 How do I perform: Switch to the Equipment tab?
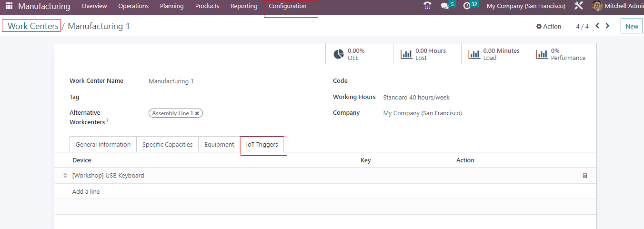(x=219, y=144)
